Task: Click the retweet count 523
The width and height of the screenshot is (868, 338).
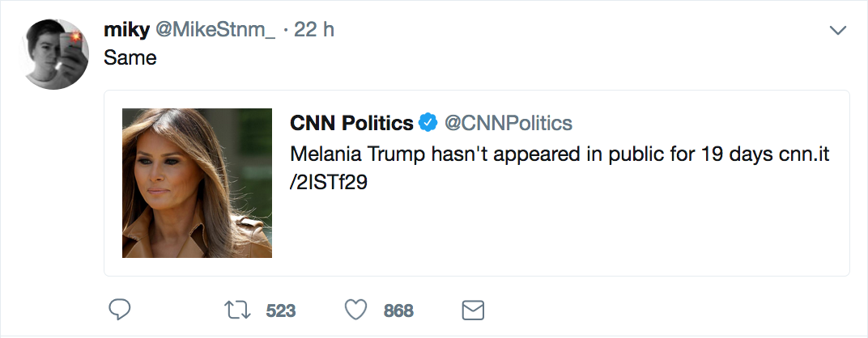Action: (281, 311)
